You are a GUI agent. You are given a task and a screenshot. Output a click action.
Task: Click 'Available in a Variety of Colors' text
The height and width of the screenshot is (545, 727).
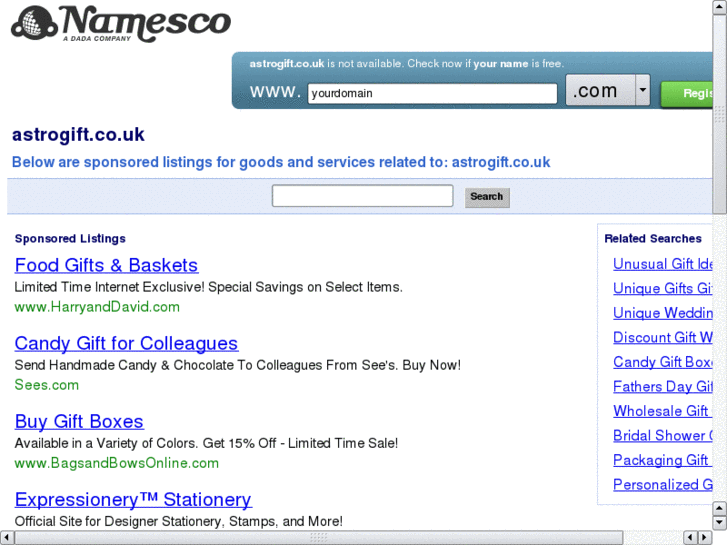(x=206, y=443)
